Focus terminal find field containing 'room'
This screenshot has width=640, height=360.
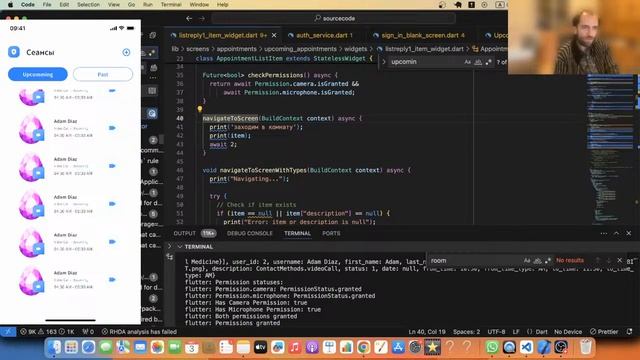pos(476,260)
